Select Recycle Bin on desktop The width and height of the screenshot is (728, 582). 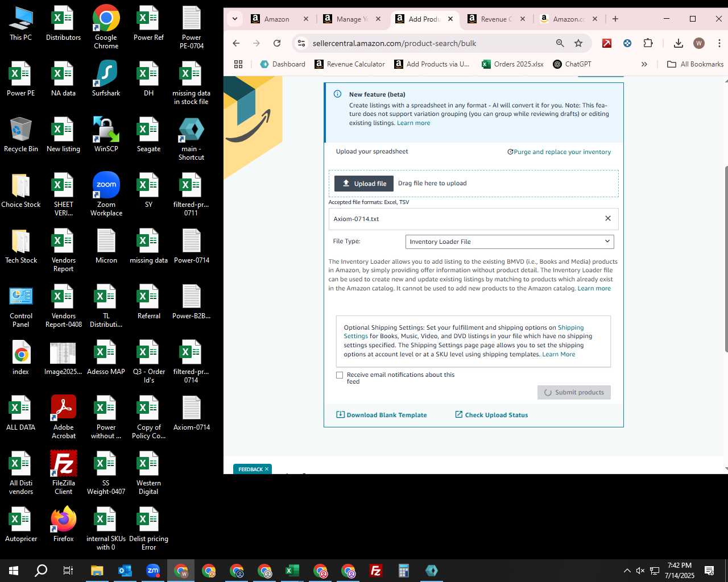pyautogui.click(x=21, y=134)
